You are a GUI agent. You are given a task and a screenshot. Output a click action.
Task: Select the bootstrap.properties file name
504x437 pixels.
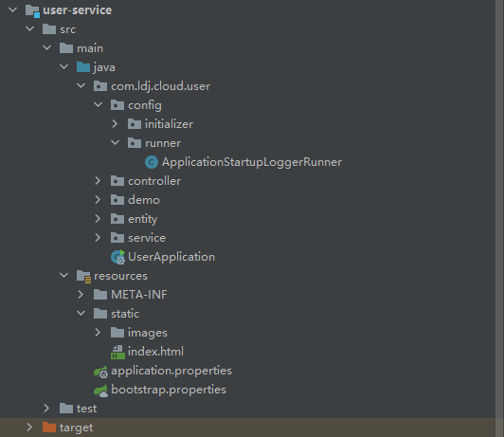169,390
